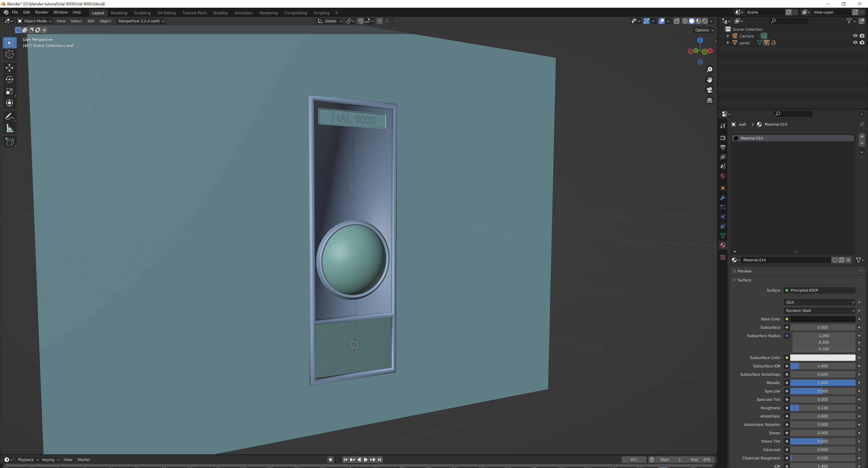The height and width of the screenshot is (468, 868).
Task: Create a new material with New Material slot plus
Action: coord(862,137)
